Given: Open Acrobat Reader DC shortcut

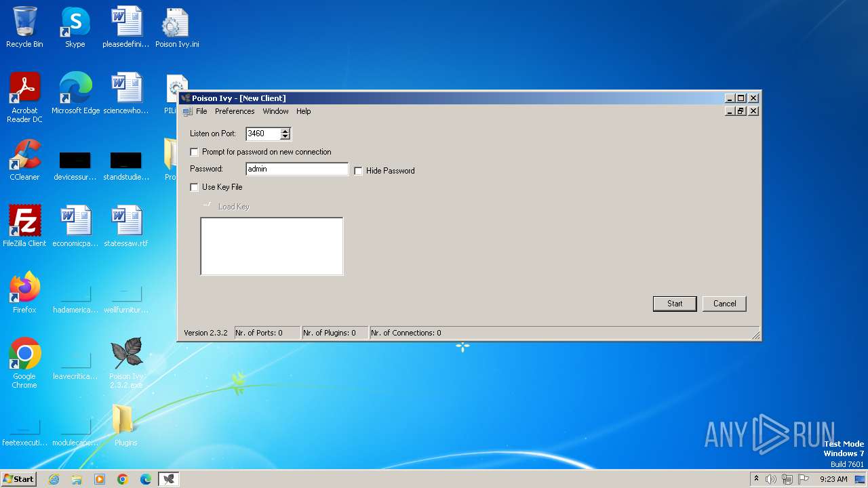Looking at the screenshot, I should [x=24, y=98].
